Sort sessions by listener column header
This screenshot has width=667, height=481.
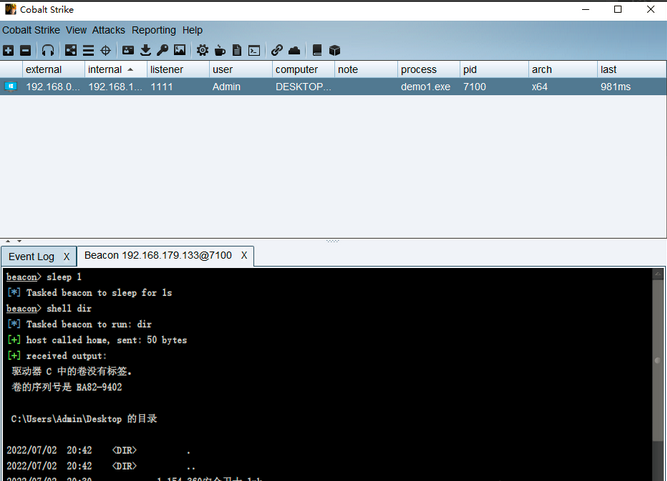(178, 70)
